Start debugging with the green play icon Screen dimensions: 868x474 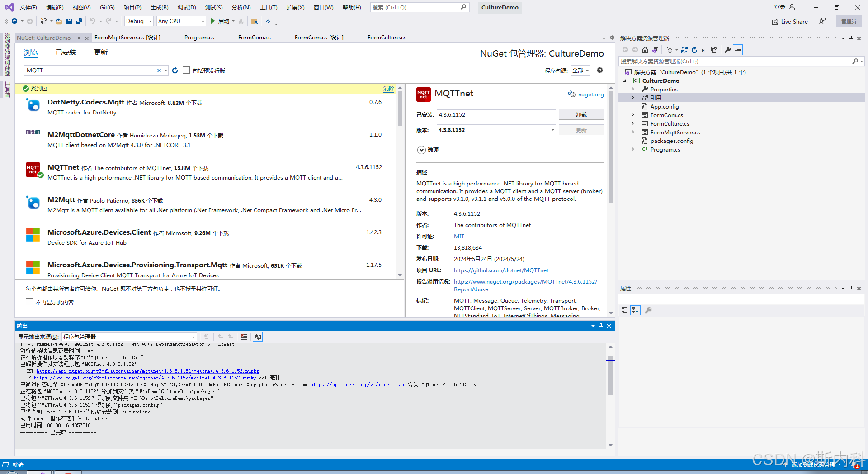(212, 21)
